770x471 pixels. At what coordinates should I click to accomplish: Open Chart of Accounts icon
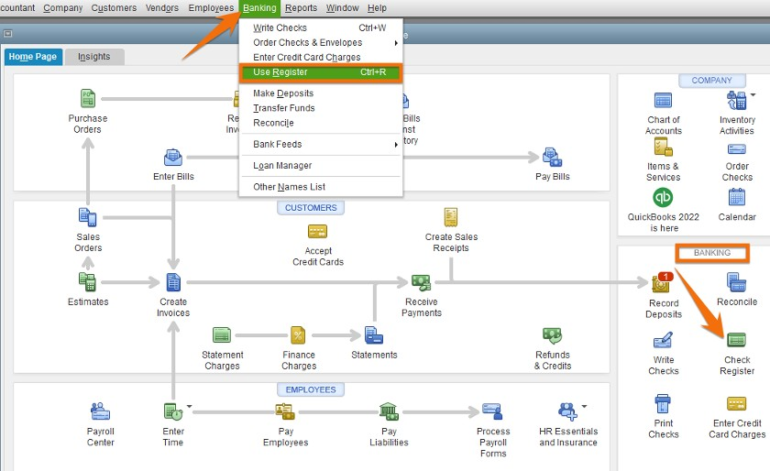point(663,101)
